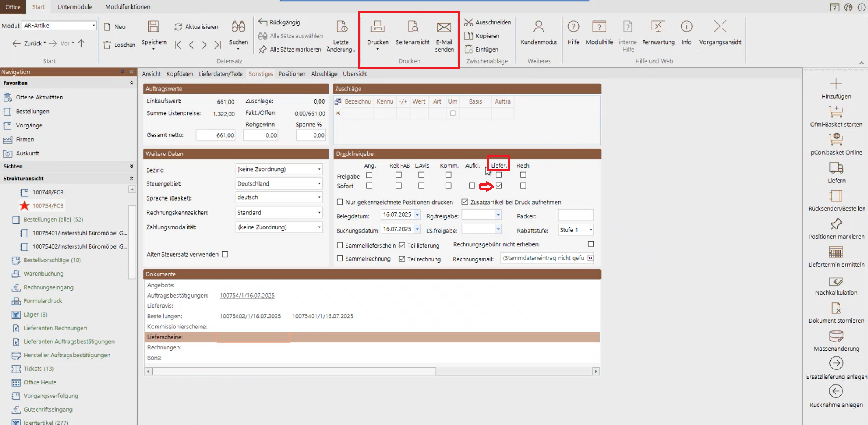Click the E-Mail senden envelope icon
This screenshot has width=868, height=425.
(444, 27)
